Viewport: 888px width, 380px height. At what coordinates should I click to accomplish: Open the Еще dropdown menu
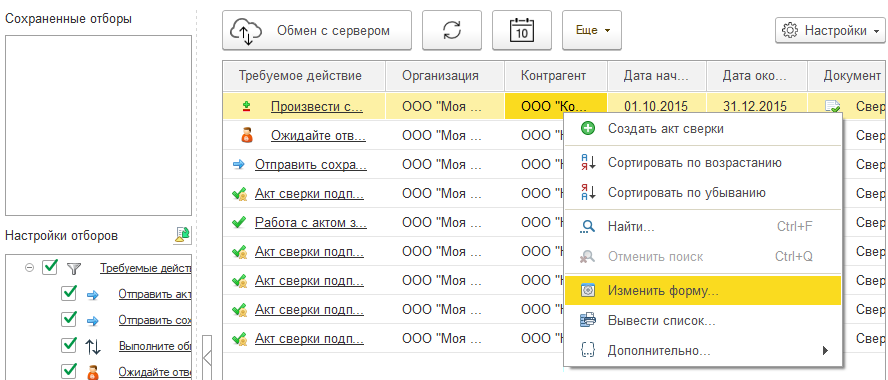[x=592, y=31]
